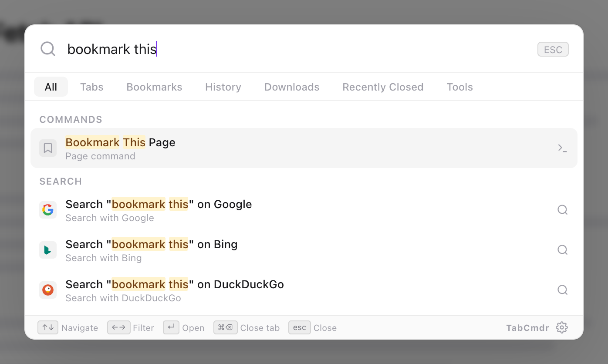608x364 pixels.
Task: Click the TabCmdr brand label
Action: [x=527, y=328]
